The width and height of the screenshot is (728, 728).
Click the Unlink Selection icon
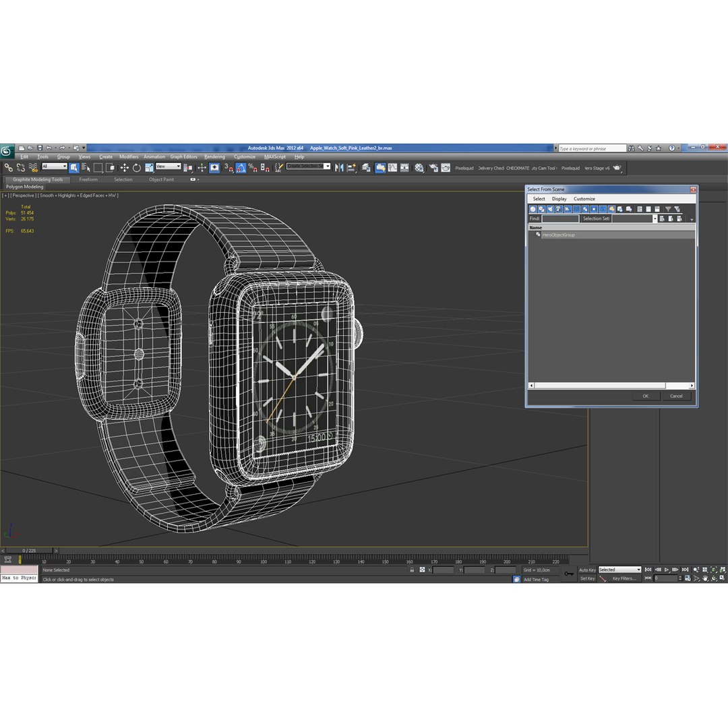20,168
